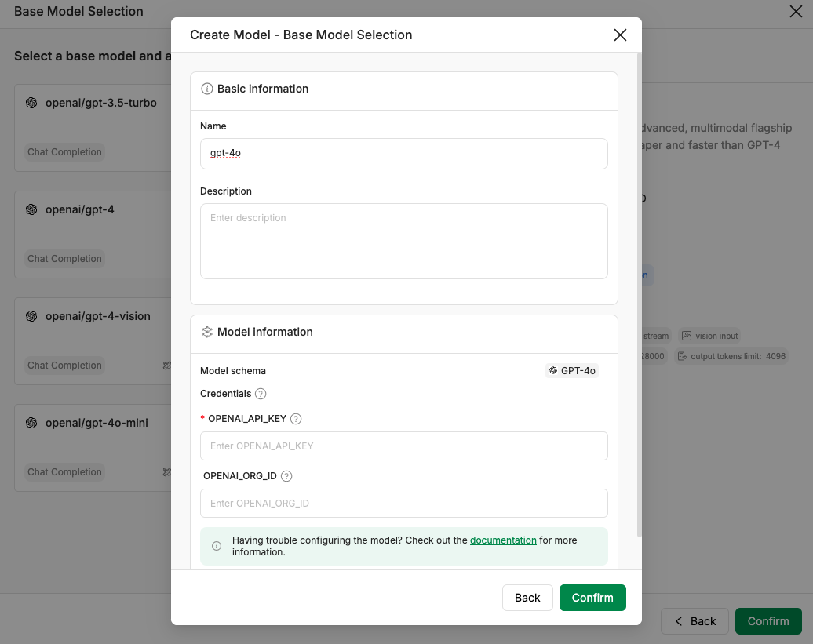Click the vision input tag
The width and height of the screenshot is (813, 644).
pyautogui.click(x=709, y=336)
